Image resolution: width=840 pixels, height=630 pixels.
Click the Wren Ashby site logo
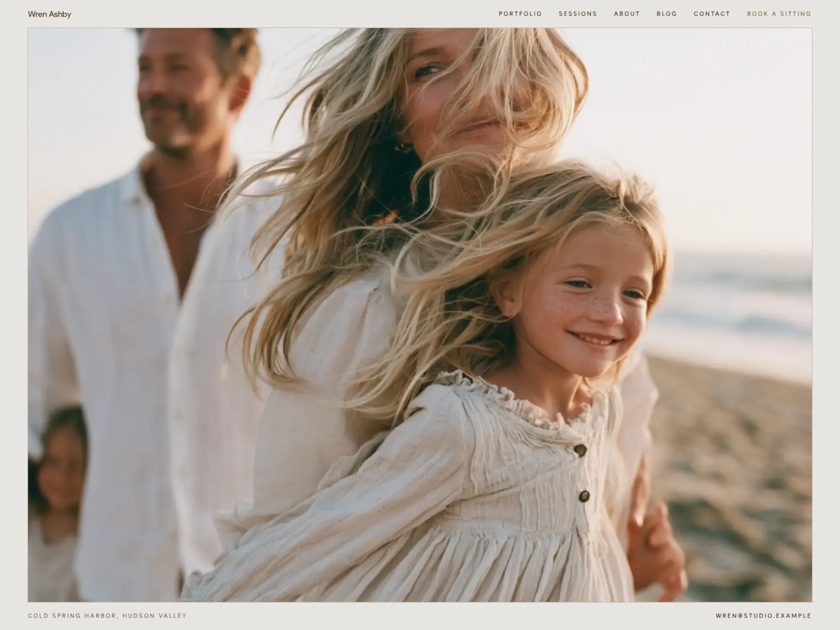pos(50,14)
